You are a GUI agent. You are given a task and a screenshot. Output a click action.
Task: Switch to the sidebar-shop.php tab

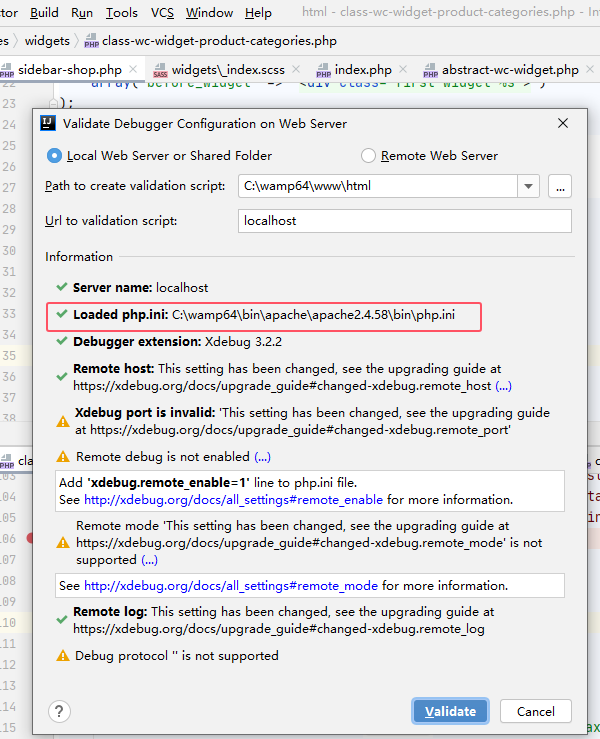(x=70, y=70)
